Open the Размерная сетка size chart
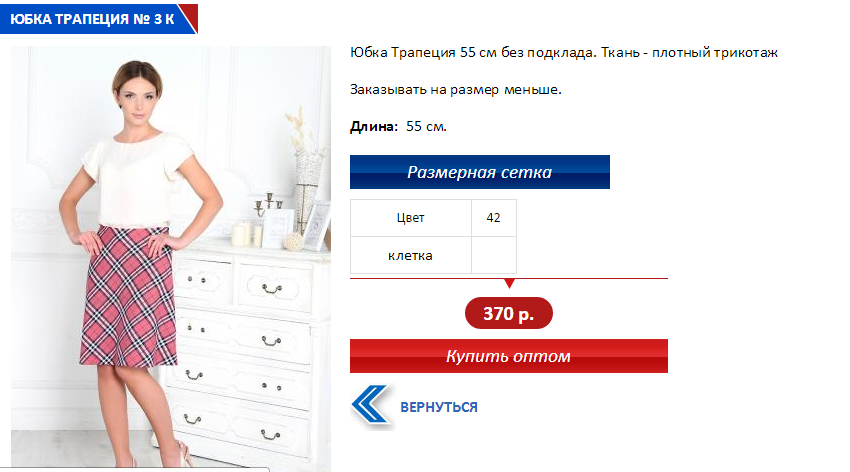850x472 pixels. [x=480, y=172]
